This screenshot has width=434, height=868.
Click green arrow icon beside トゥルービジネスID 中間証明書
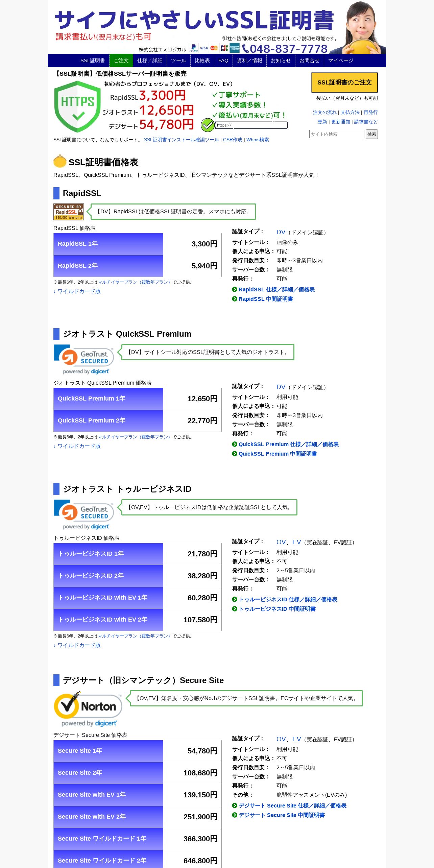point(235,609)
